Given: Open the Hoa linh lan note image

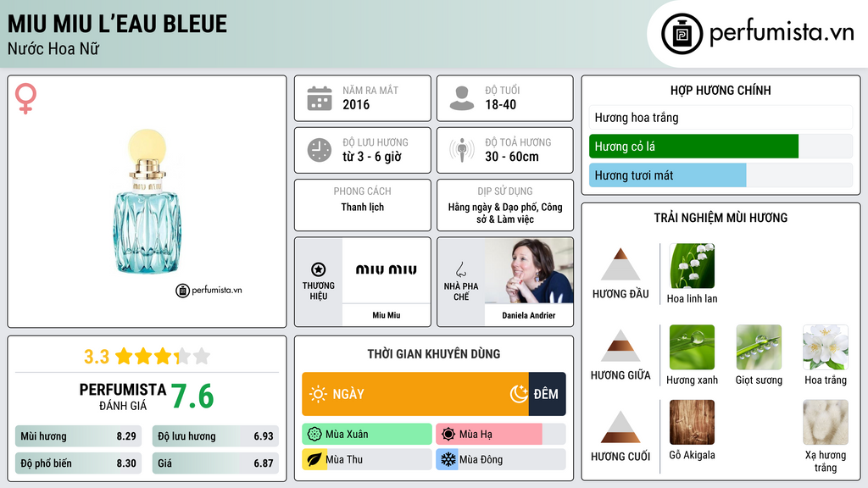Looking at the screenshot, I should pos(692,265).
